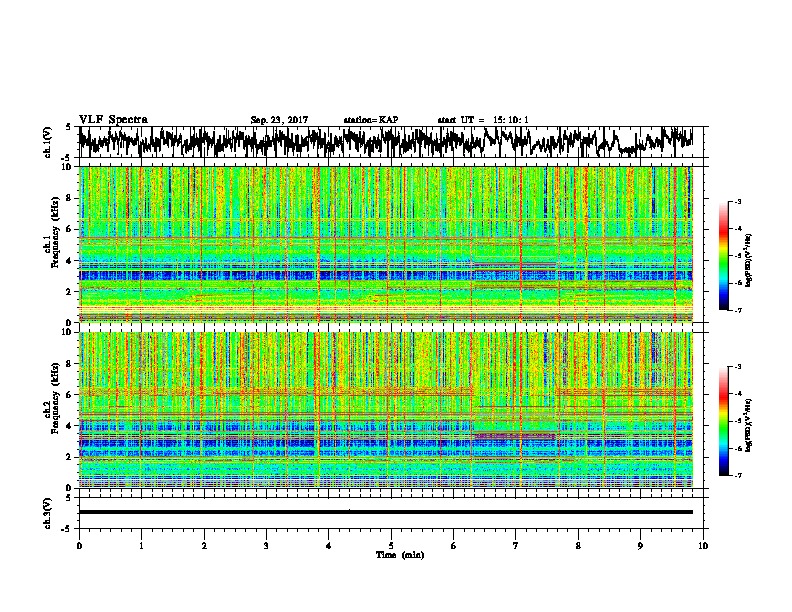Click the ch.2 PSD color scale bar
The width and height of the screenshot is (792, 612).
tap(723, 421)
